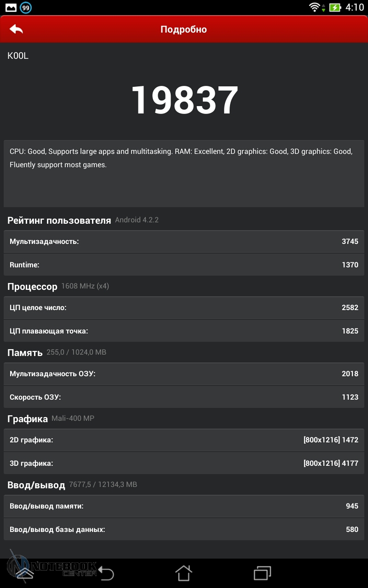Select the Мультизадачность ОЗУ row

tap(184, 373)
